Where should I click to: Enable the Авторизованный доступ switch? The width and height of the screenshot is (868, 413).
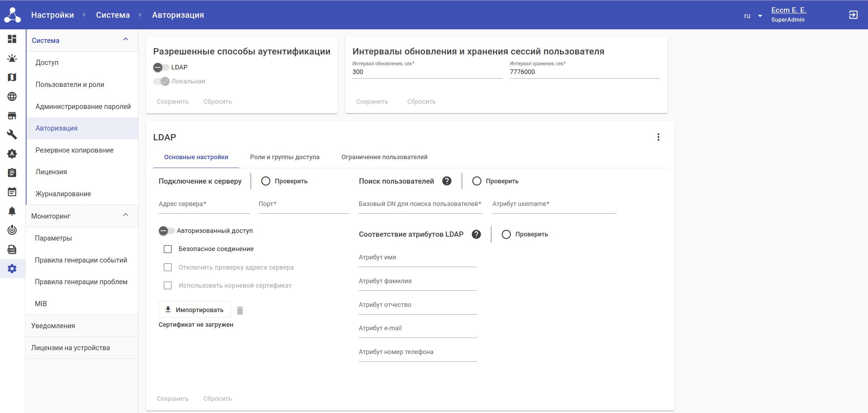point(166,231)
